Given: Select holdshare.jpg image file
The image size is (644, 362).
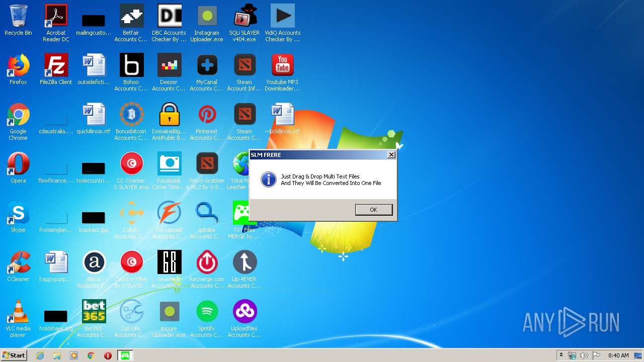Looking at the screenshot, I should (x=56, y=319).
